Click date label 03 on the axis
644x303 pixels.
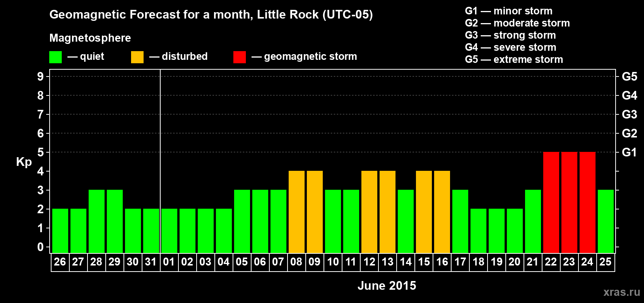(205, 262)
